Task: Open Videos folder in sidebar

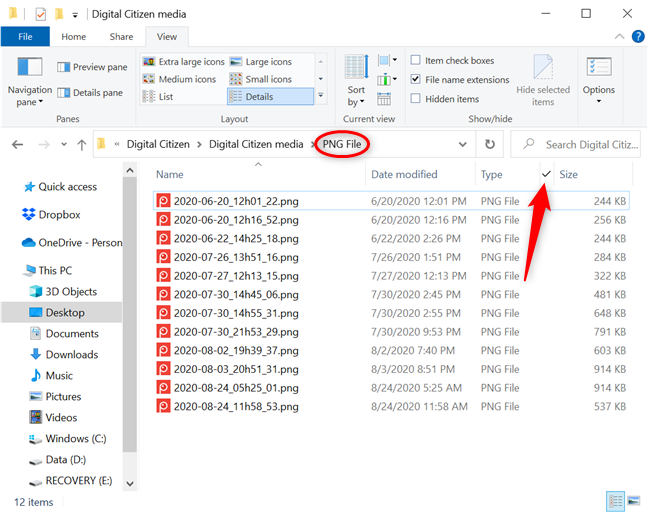Action: tap(53, 417)
